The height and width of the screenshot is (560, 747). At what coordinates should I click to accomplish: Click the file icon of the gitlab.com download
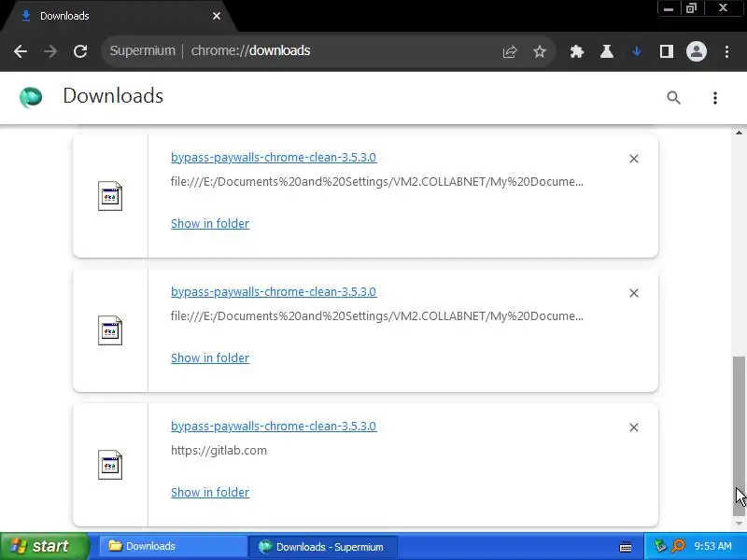click(110, 464)
